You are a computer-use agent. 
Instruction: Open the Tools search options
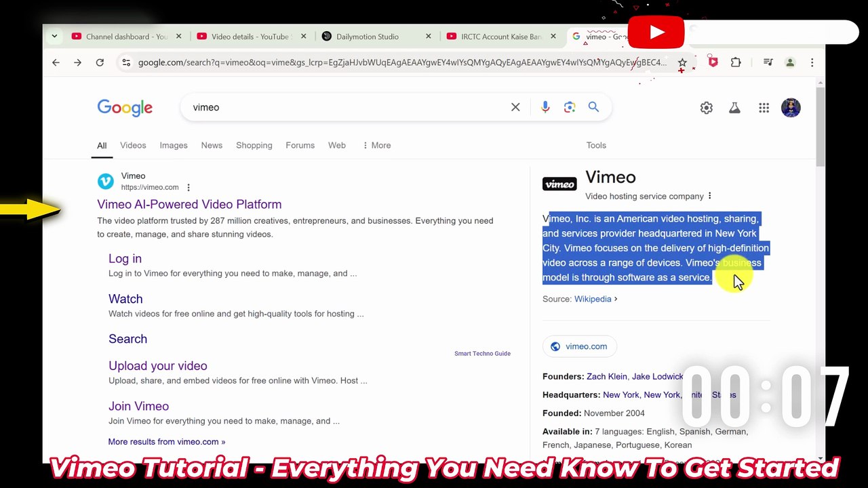click(x=596, y=145)
